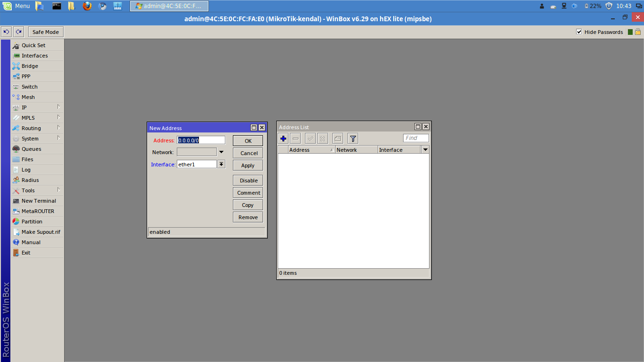Open the column chooser dropdown in Address List
644x362 pixels.
(425, 150)
